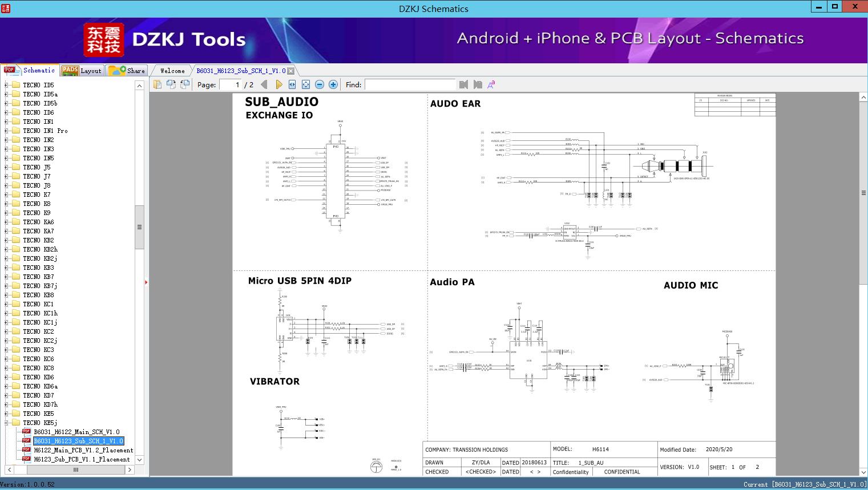This screenshot has width=868, height=490.
Task: Click the tree panel vertical scrollbar thumb
Action: coord(139,226)
